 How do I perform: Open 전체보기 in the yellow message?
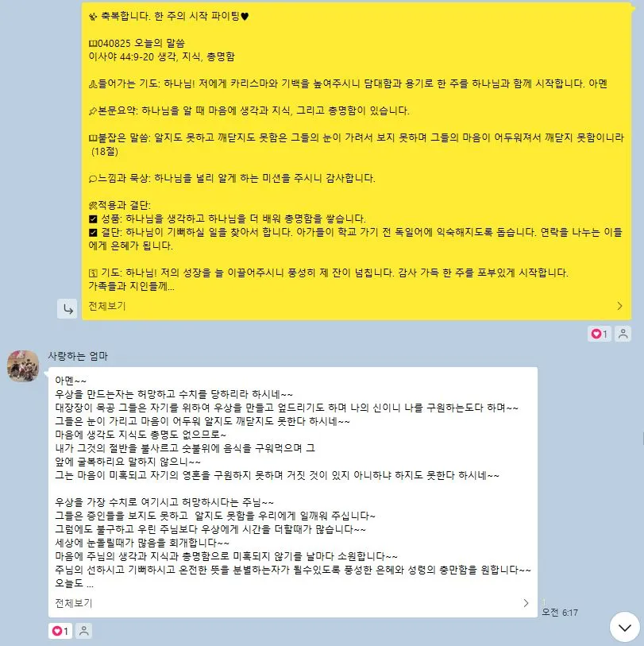pos(107,306)
